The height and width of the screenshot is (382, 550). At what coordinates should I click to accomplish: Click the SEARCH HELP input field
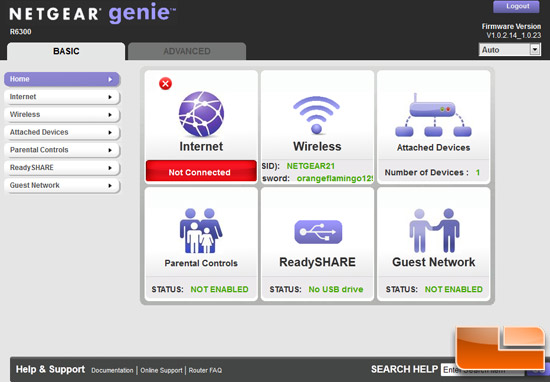pyautogui.click(x=482, y=369)
